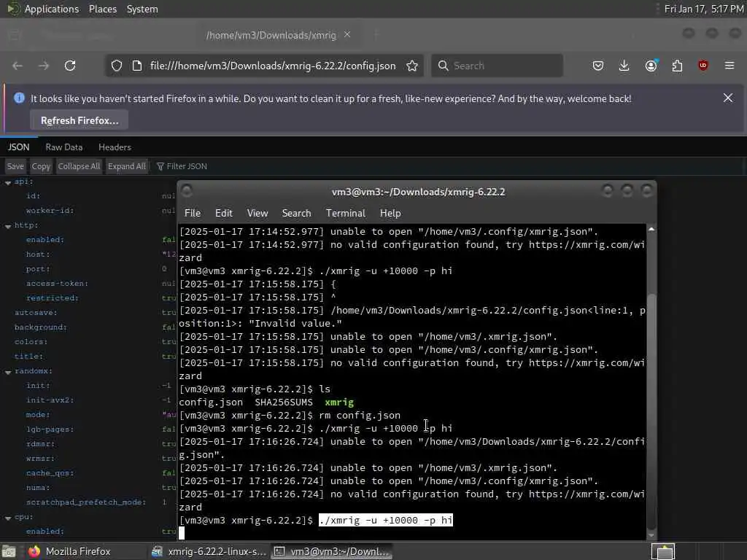Open Firefox hamburger application menu
This screenshot has width=747, height=560.
pyautogui.click(x=729, y=66)
